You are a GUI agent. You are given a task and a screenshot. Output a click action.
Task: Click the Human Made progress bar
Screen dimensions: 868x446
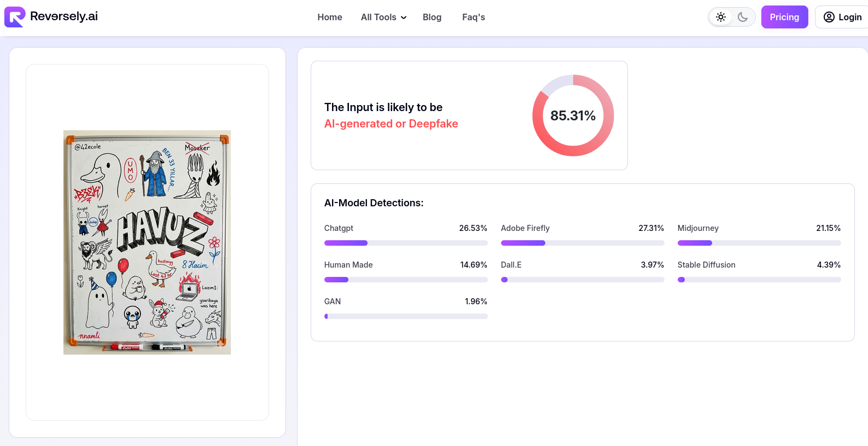(x=405, y=280)
